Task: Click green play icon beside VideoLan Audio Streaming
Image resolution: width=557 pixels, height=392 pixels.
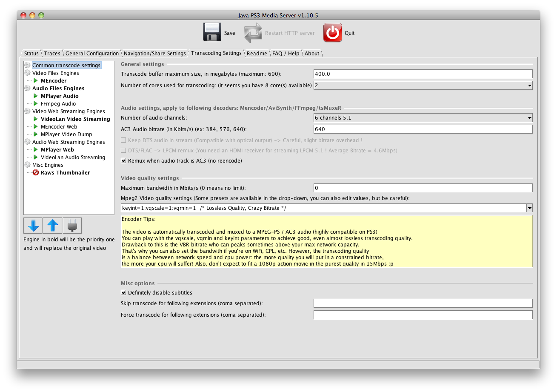Action: [36, 157]
